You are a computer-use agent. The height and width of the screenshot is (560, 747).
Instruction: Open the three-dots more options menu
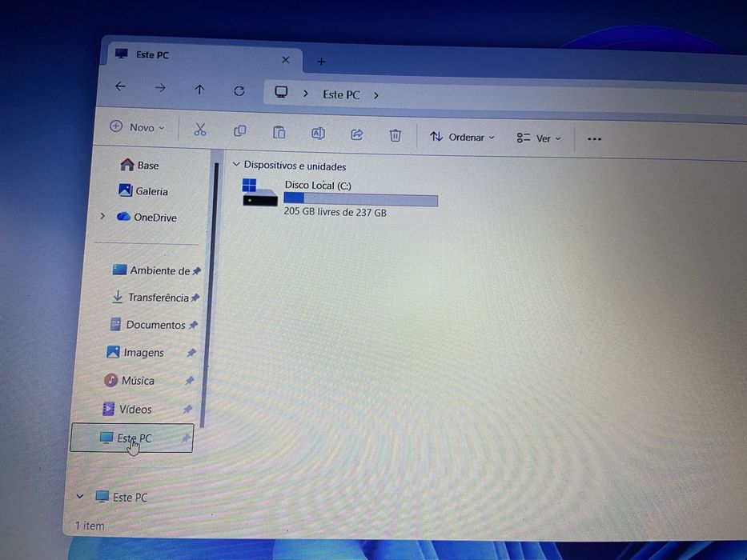click(x=594, y=139)
